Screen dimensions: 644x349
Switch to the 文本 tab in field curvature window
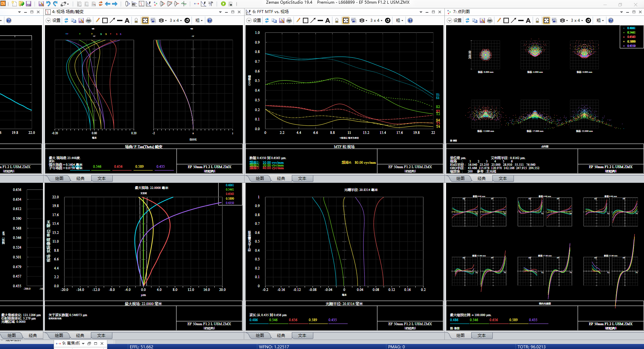pos(102,179)
